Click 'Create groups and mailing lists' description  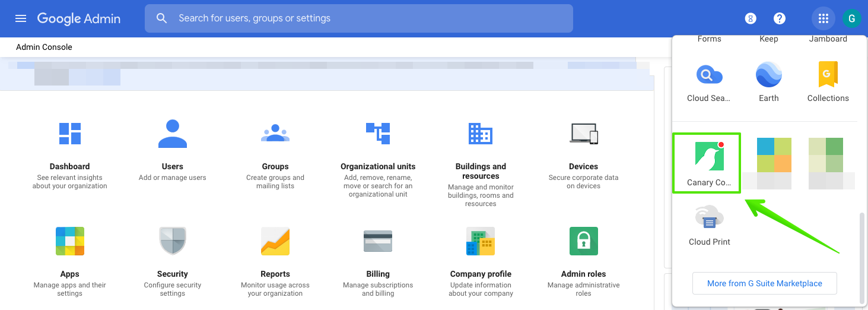click(275, 182)
